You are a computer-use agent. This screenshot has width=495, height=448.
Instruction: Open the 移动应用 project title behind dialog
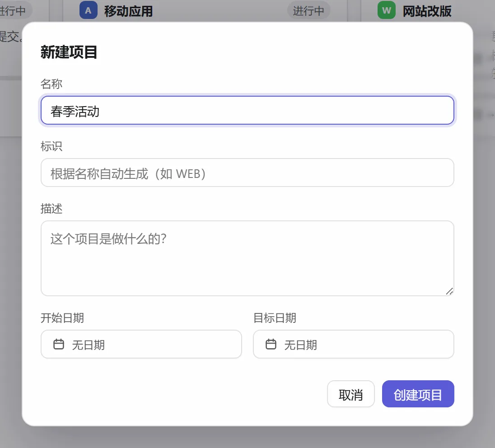(x=128, y=11)
